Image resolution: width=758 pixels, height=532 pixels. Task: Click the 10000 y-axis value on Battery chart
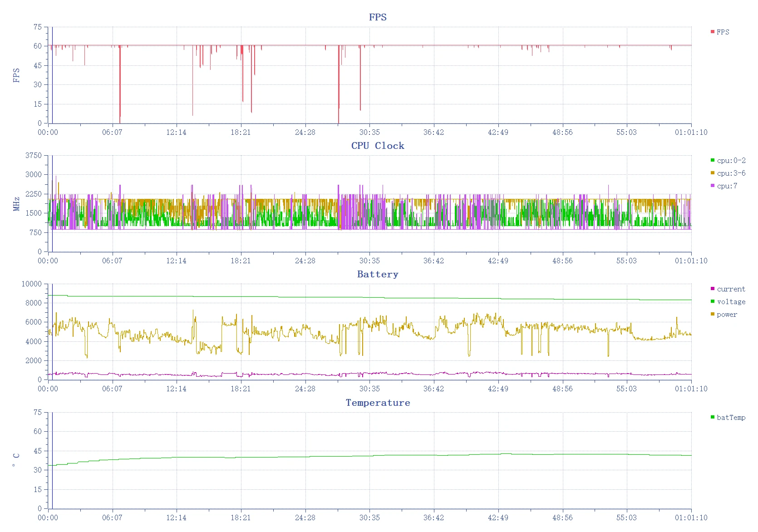pos(32,284)
